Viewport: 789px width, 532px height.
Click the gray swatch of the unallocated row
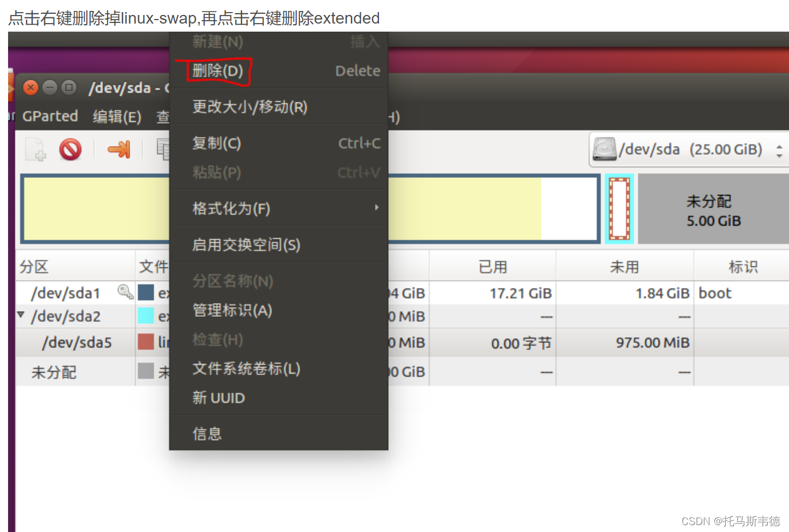pyautogui.click(x=146, y=371)
